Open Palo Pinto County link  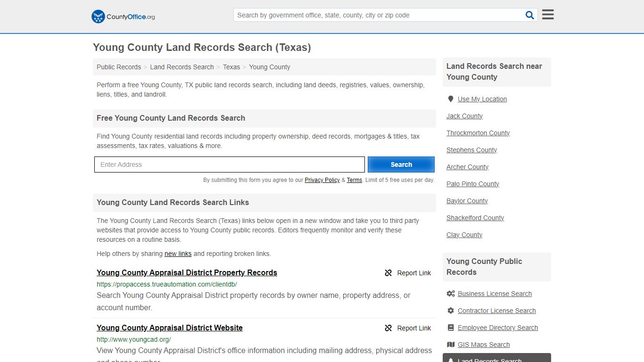click(x=473, y=184)
